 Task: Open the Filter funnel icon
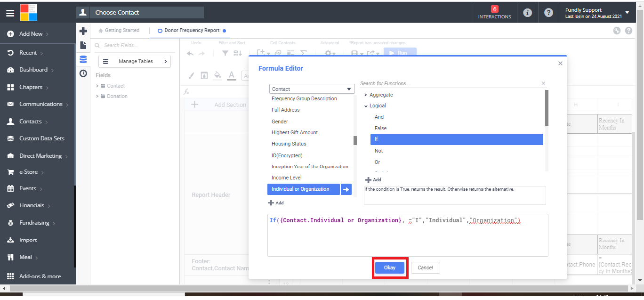[x=225, y=53]
